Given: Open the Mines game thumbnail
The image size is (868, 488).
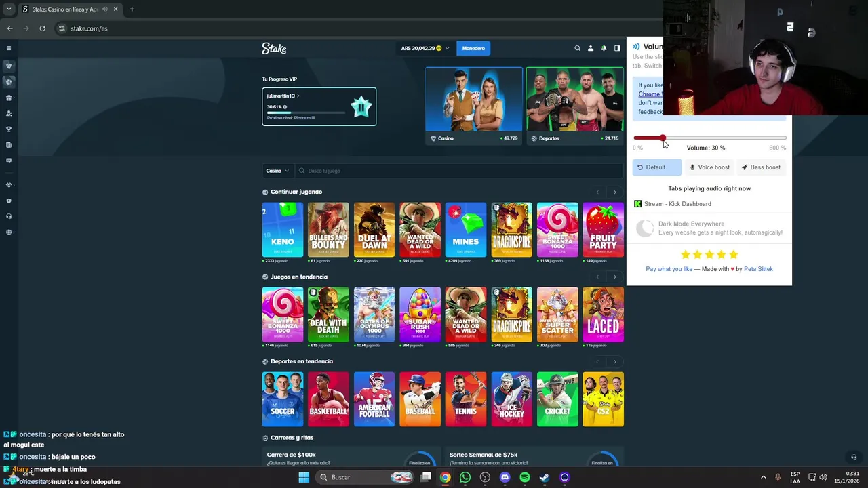Looking at the screenshot, I should (466, 230).
